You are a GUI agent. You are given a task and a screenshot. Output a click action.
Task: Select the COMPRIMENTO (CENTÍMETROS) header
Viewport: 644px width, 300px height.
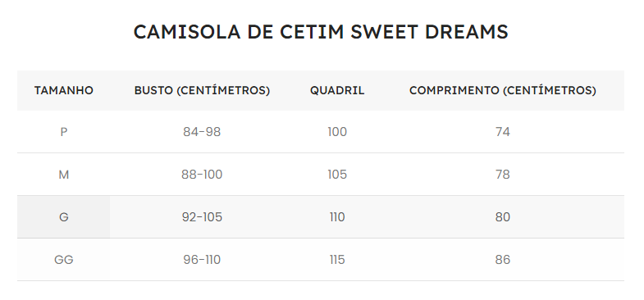(503, 90)
